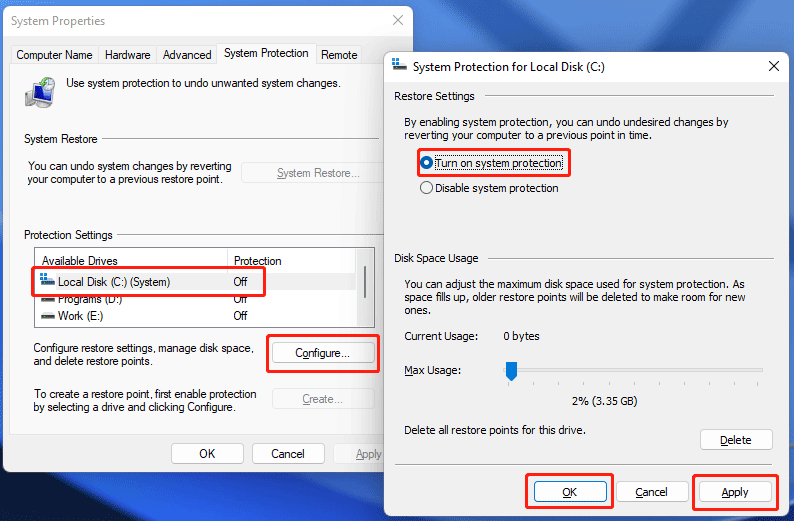Open the Hardware tab
Image resolution: width=794 pixels, height=521 pixels.
(x=127, y=55)
